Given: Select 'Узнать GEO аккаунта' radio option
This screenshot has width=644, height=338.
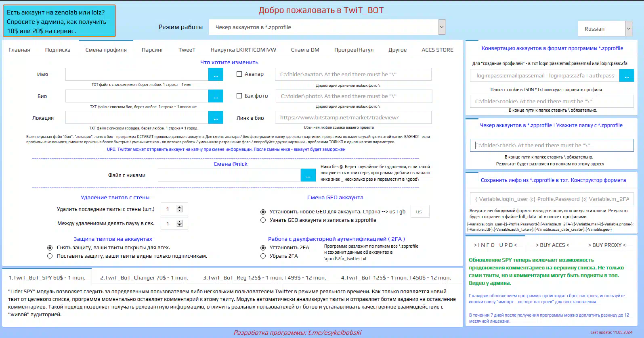Looking at the screenshot, I should [263, 220].
